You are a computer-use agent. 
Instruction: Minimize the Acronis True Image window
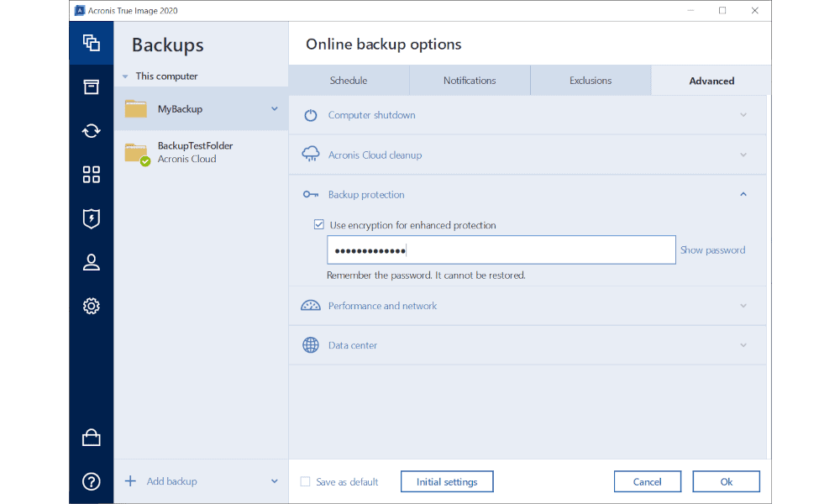(x=690, y=10)
